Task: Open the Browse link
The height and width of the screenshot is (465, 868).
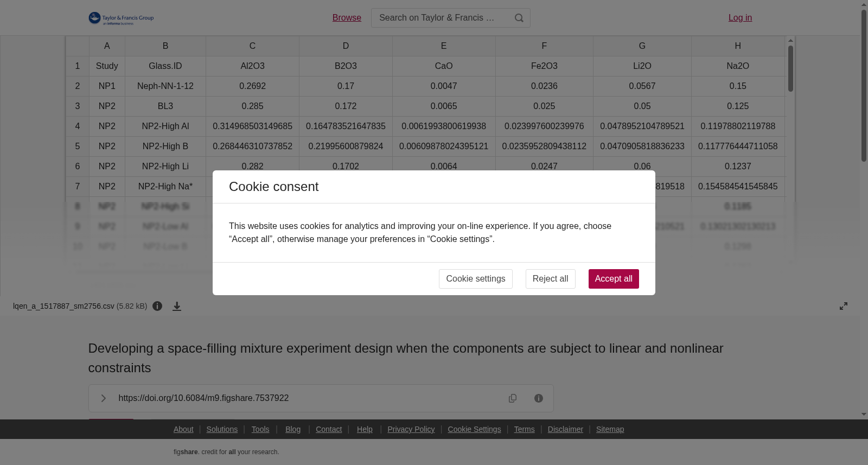Action: click(347, 18)
